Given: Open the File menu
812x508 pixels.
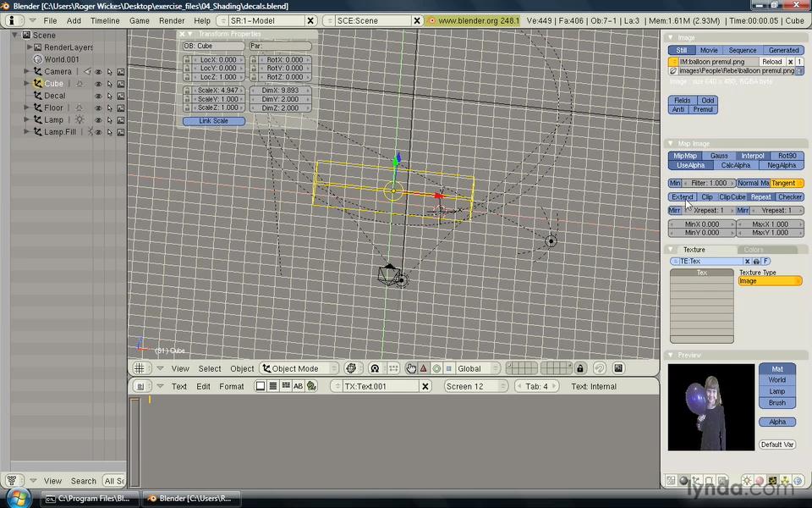Looking at the screenshot, I should point(50,20).
